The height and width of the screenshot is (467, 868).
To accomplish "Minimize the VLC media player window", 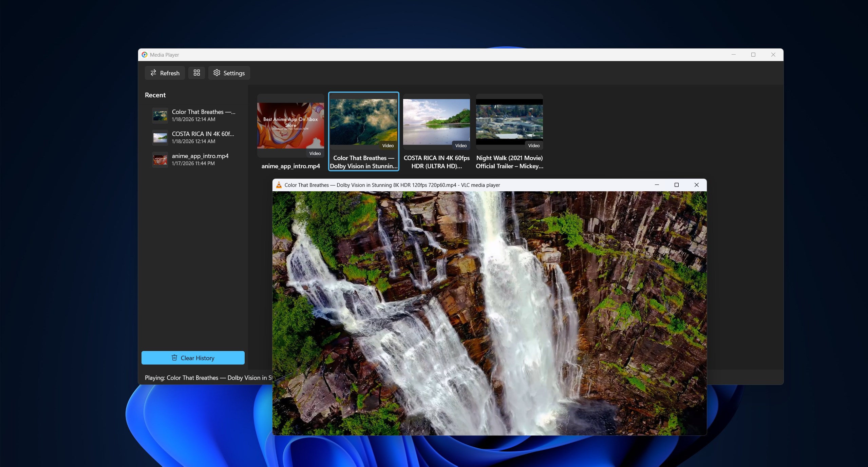I will tap(657, 185).
